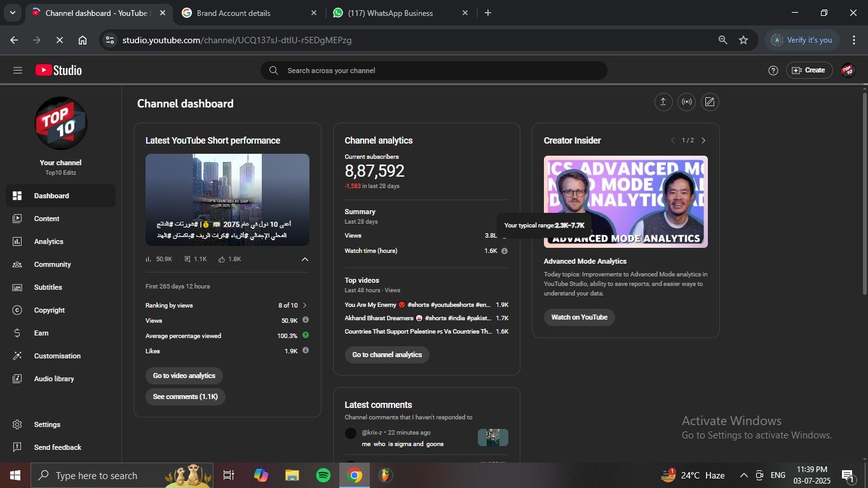Open Analytics in the sidebar

coord(60,241)
